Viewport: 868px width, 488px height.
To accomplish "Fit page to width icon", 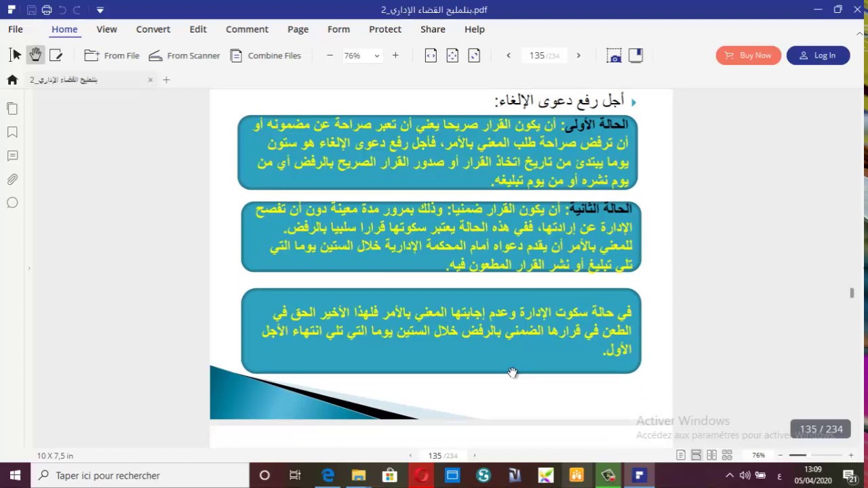I will pos(431,56).
